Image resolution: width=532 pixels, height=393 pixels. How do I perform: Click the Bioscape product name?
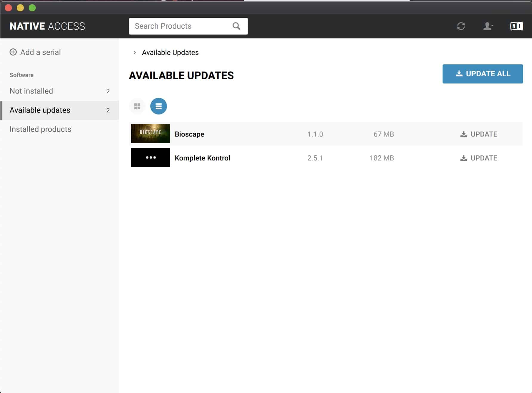[x=189, y=134]
